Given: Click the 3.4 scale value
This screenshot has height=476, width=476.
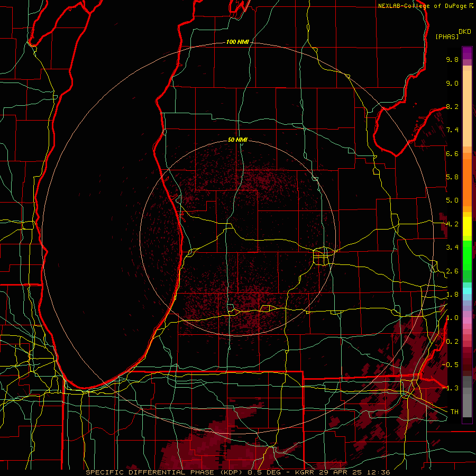Looking at the screenshot, I should (452, 248).
